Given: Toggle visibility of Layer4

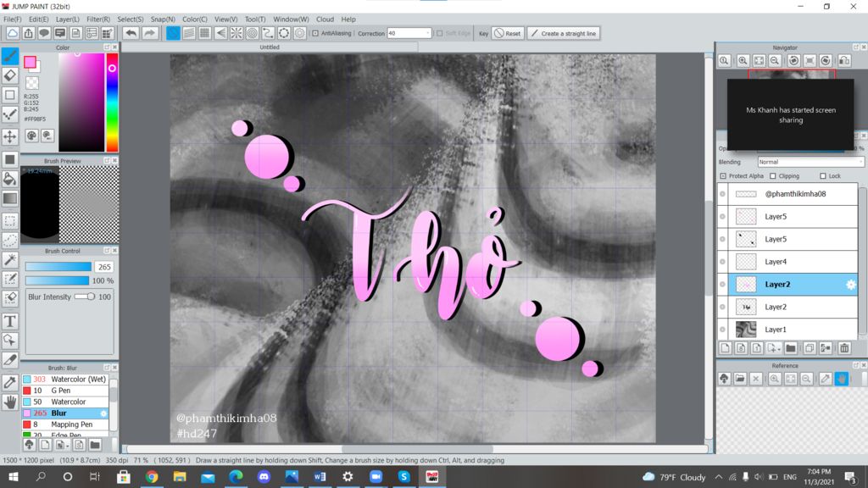Looking at the screenshot, I should [722, 262].
